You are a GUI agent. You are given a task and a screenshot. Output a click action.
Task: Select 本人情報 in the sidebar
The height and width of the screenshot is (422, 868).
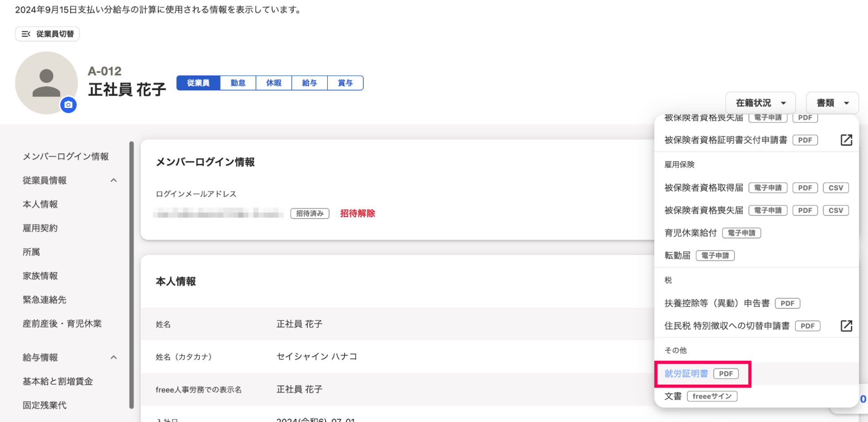pyautogui.click(x=40, y=204)
